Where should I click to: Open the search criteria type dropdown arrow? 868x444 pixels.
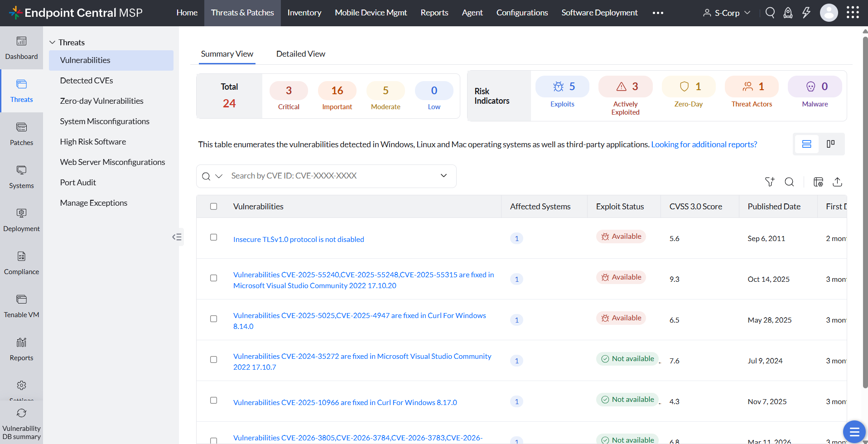coord(219,176)
